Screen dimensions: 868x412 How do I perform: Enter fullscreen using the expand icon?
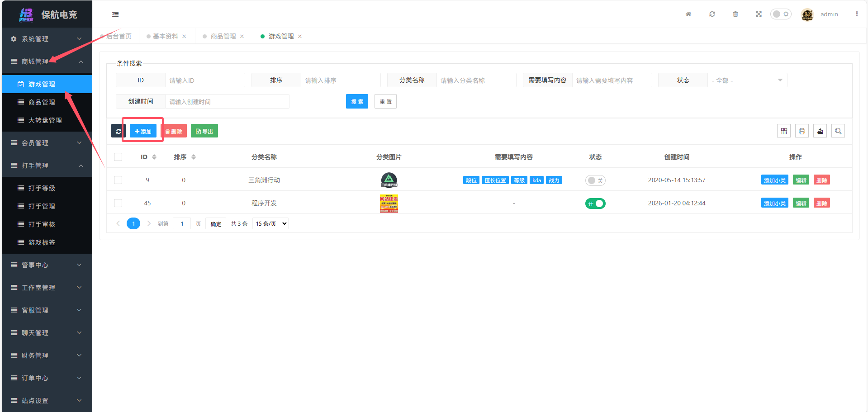coord(759,14)
